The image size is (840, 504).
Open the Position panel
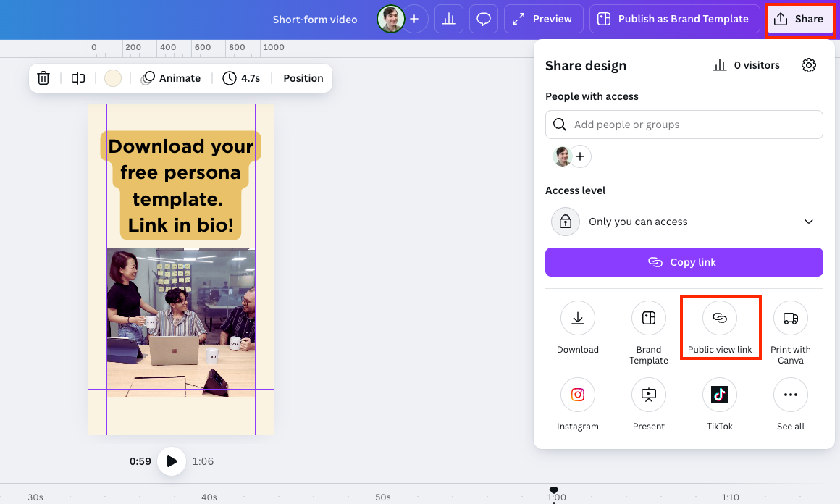(303, 77)
